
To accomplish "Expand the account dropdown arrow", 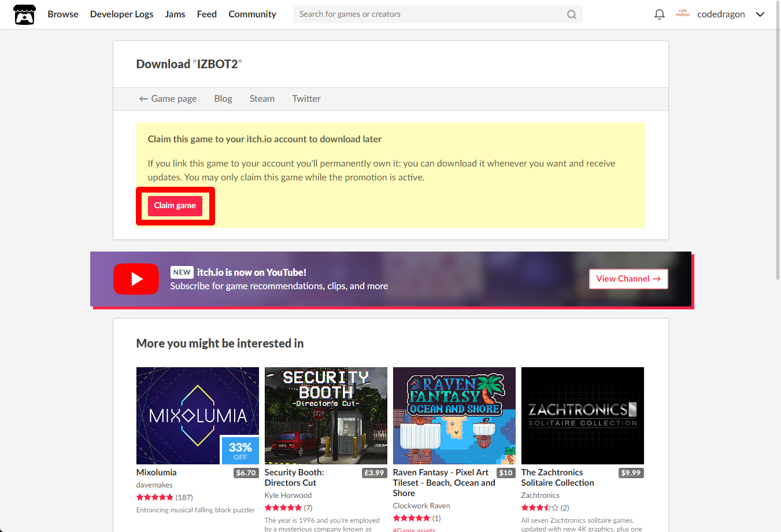I will click(760, 14).
